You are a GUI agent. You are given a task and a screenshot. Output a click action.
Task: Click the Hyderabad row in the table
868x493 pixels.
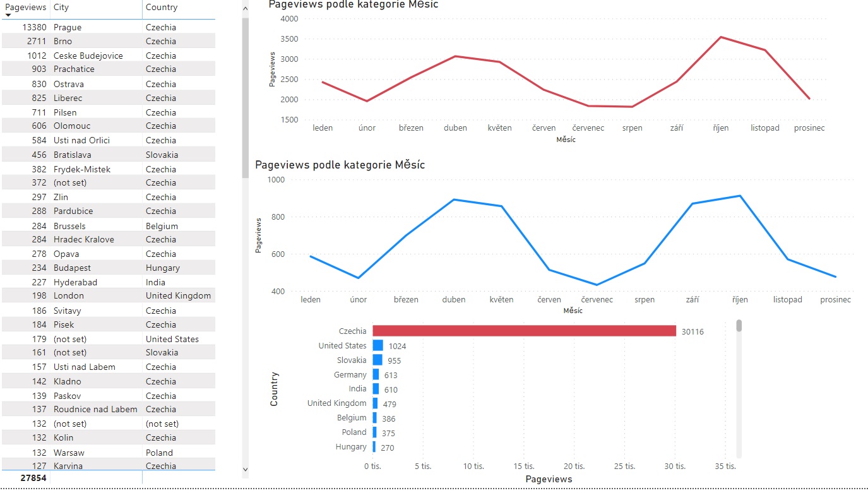point(75,282)
